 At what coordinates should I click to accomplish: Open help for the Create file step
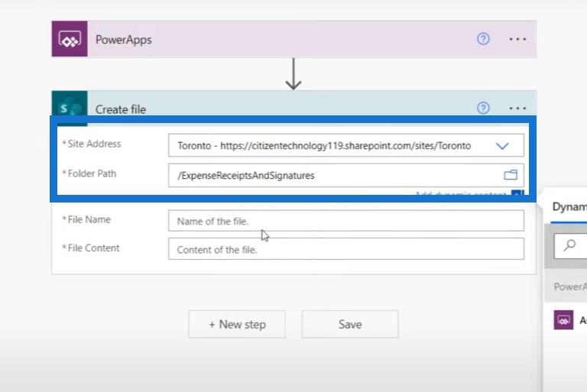coord(483,109)
